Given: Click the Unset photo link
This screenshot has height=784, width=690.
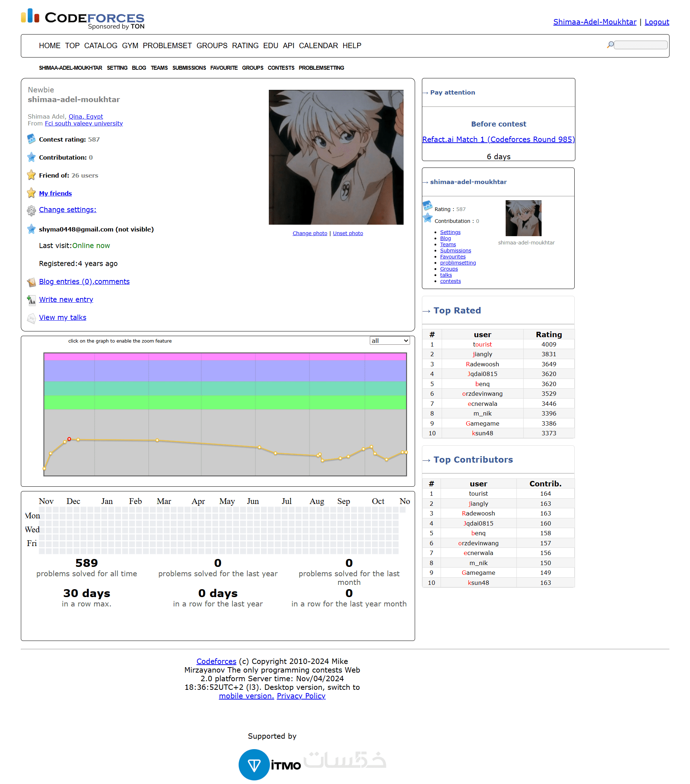Looking at the screenshot, I should point(348,233).
